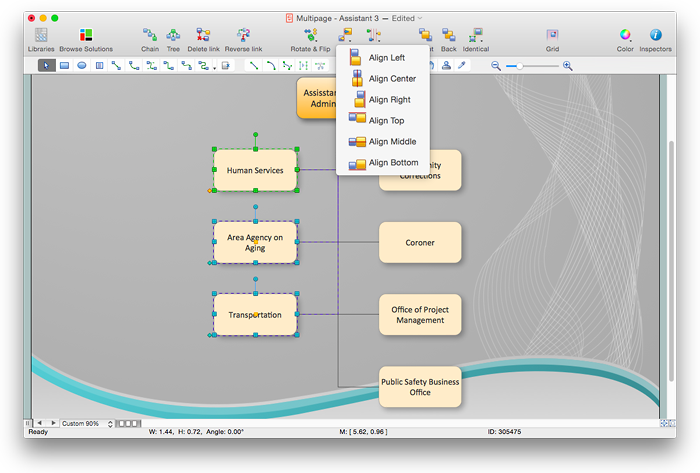
Task: Select the smart connector tool with dashed path
Action: [152, 66]
